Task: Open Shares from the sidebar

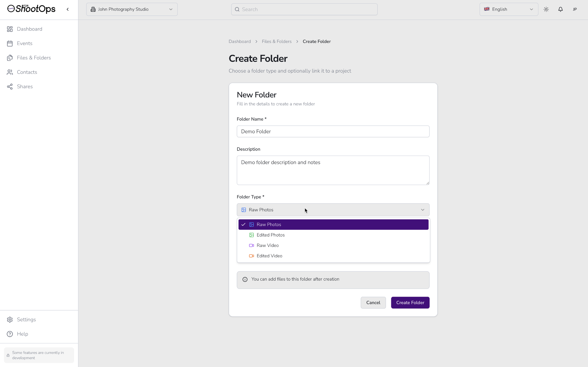Action: [25, 86]
